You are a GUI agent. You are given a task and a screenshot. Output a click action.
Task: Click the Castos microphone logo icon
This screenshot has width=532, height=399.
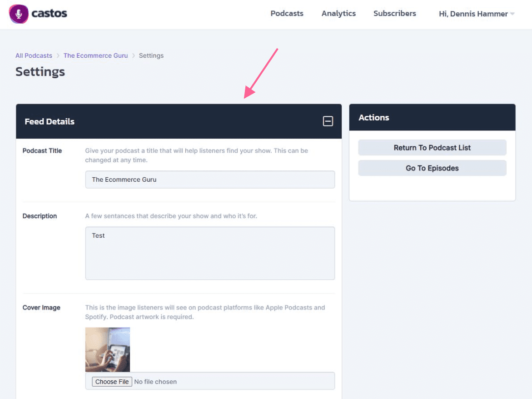[19, 14]
